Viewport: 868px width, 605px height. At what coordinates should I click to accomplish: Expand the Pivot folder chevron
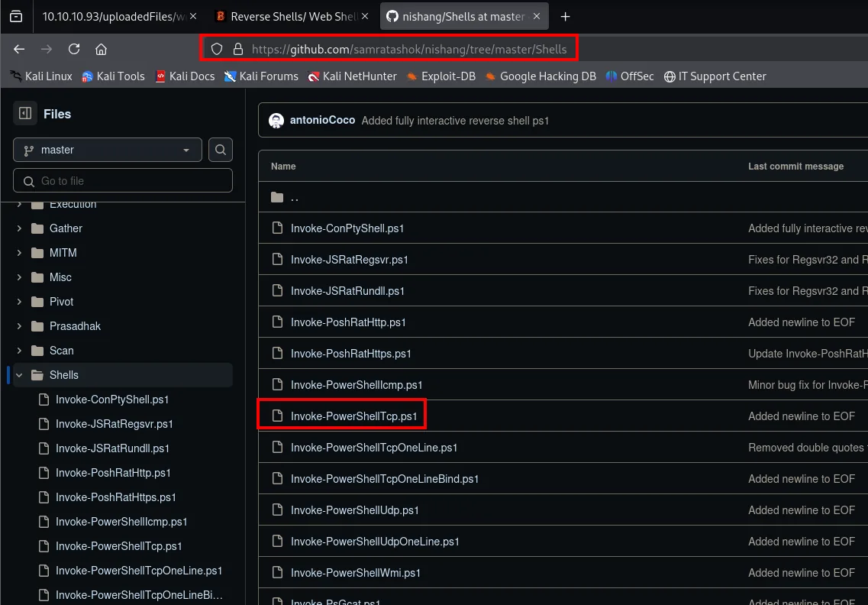(19, 302)
